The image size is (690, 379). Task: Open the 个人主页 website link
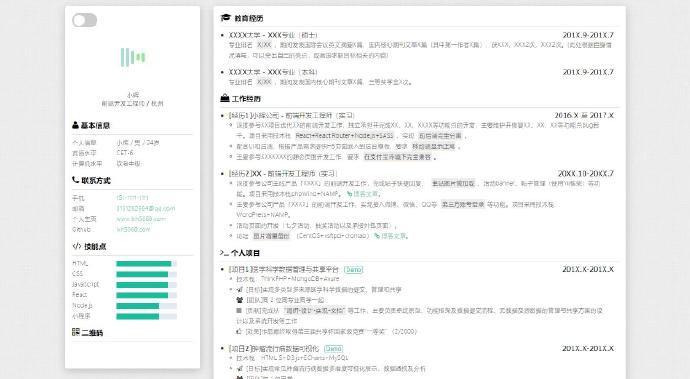point(141,219)
